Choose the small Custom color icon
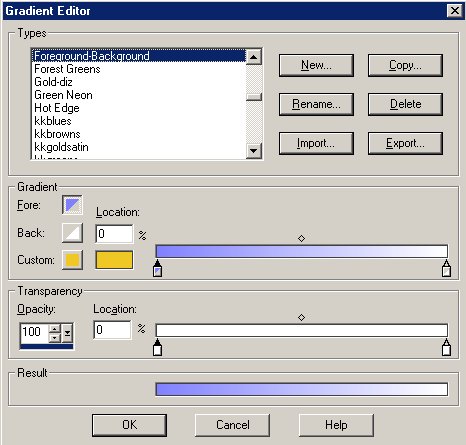Screen dimensions: 466x445 pos(72,260)
